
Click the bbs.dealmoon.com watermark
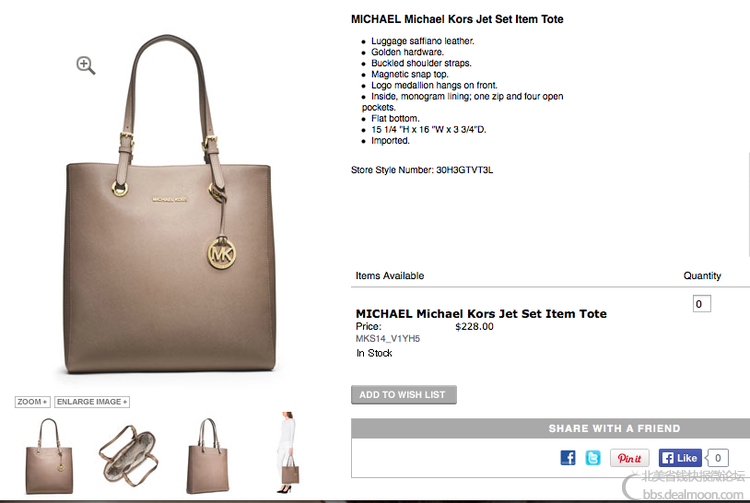pos(693,494)
